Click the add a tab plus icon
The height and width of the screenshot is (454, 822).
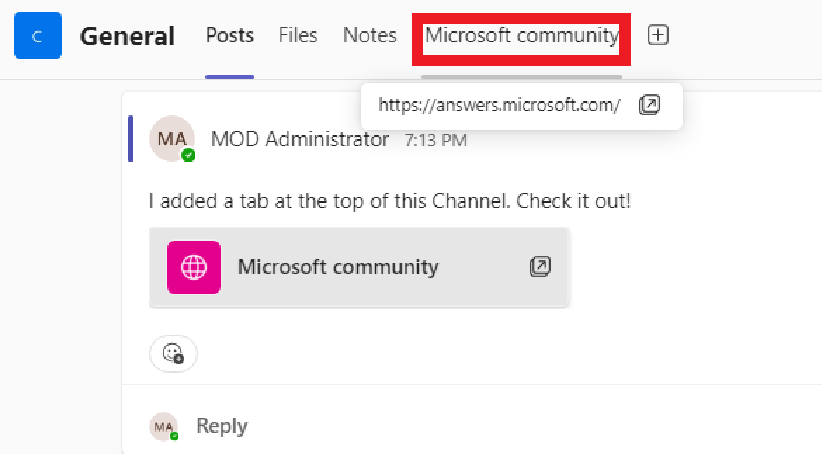click(658, 35)
